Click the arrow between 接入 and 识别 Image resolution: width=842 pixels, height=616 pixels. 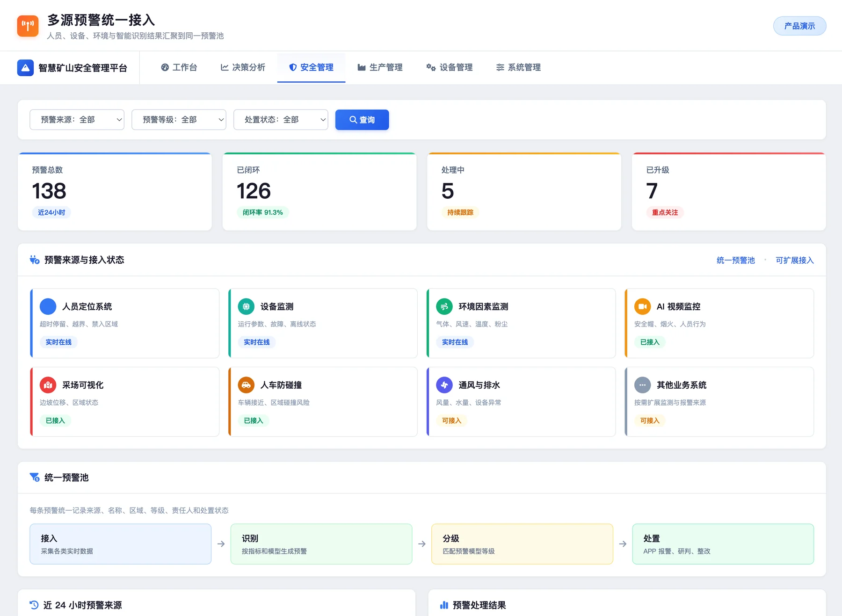click(221, 544)
